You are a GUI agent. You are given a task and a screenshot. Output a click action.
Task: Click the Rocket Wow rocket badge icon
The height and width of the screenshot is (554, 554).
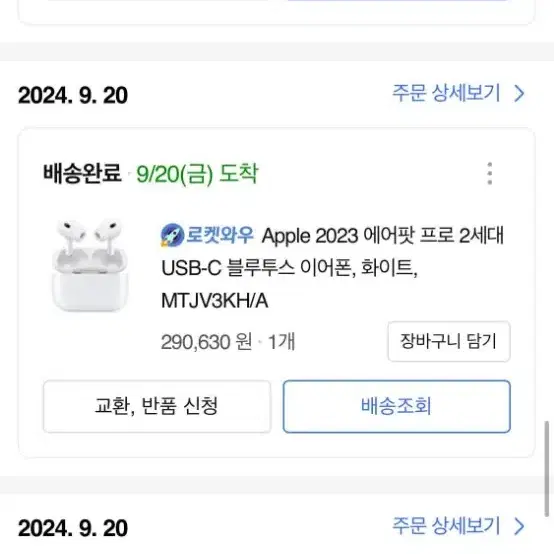point(172,235)
